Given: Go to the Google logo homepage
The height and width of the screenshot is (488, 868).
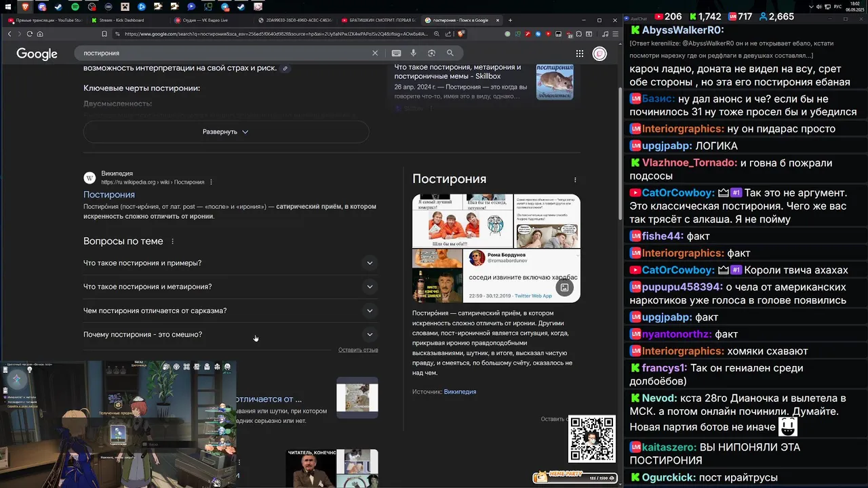Looking at the screenshot, I should pos(37,54).
